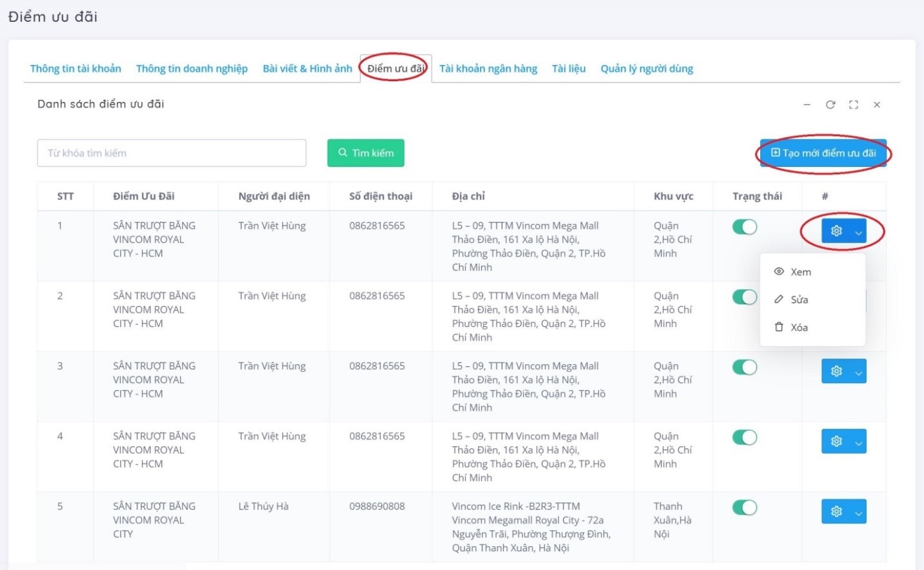Click the Danh sách điểm ưu đãi heading
The image size is (924, 570).
101,104
